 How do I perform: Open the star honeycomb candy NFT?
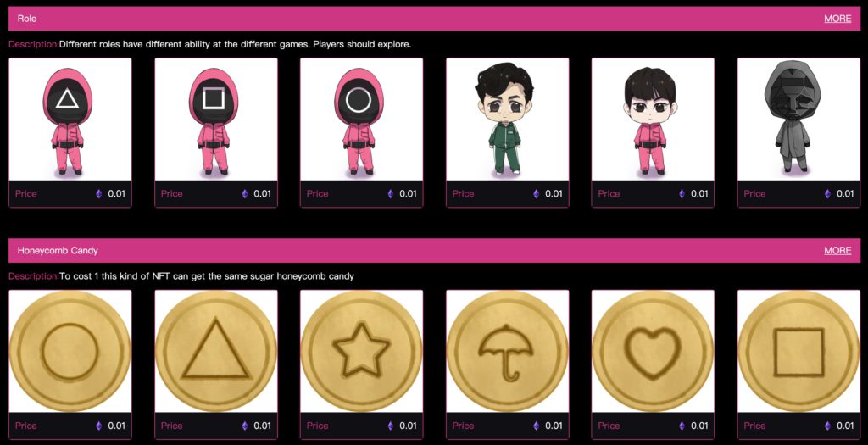pyautogui.click(x=361, y=364)
